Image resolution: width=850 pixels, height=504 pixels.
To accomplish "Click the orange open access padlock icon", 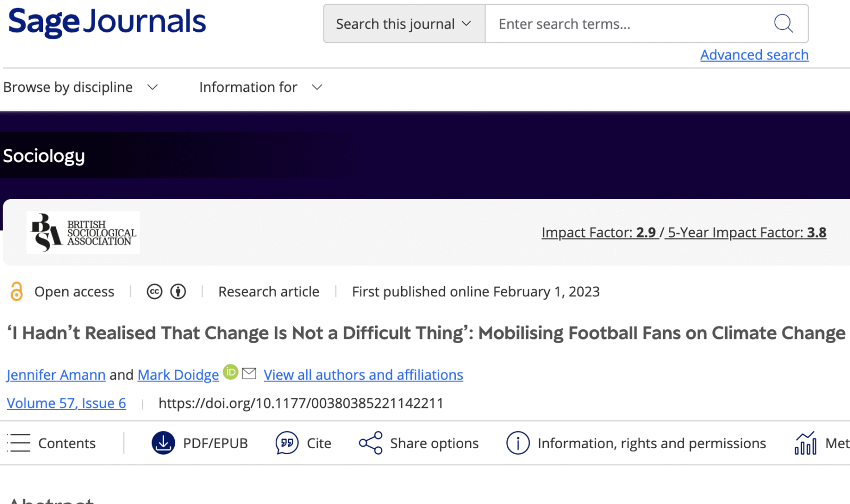I will coord(16,292).
